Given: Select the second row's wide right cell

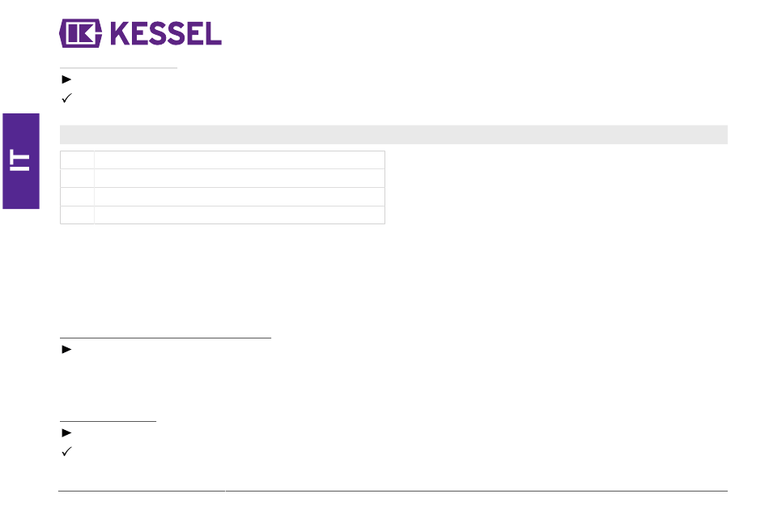Looking at the screenshot, I should [x=240, y=178].
